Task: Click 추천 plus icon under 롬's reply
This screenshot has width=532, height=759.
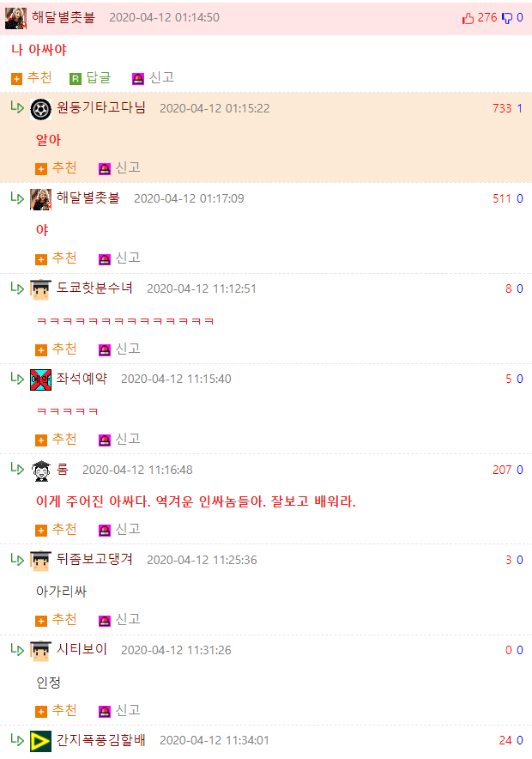Action: (41, 531)
